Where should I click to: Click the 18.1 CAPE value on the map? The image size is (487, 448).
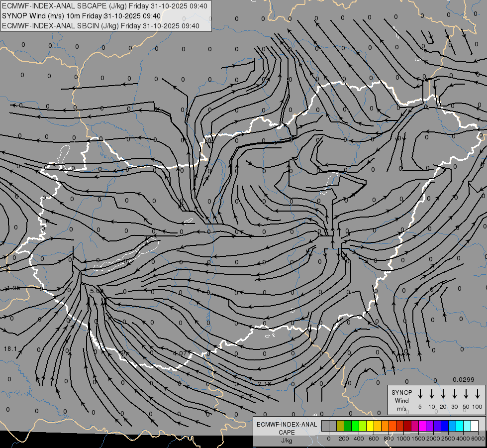[10, 349]
